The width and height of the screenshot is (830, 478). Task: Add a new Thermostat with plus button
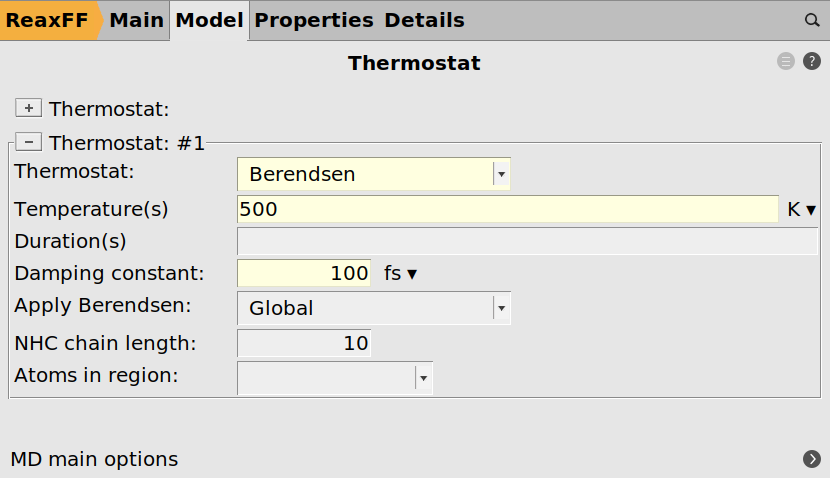tap(29, 108)
